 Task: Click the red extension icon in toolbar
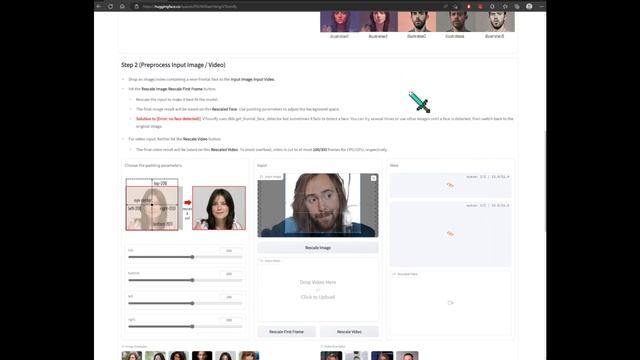point(469,6)
